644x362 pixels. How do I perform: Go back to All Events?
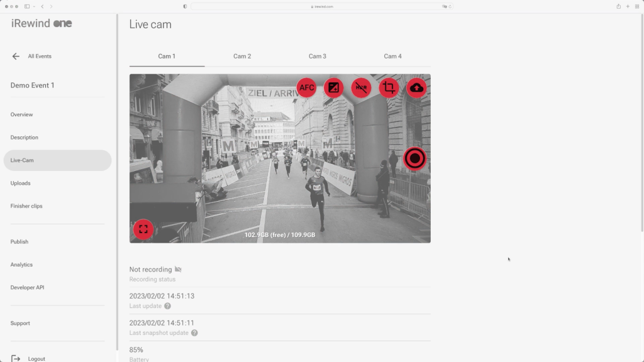pos(40,56)
